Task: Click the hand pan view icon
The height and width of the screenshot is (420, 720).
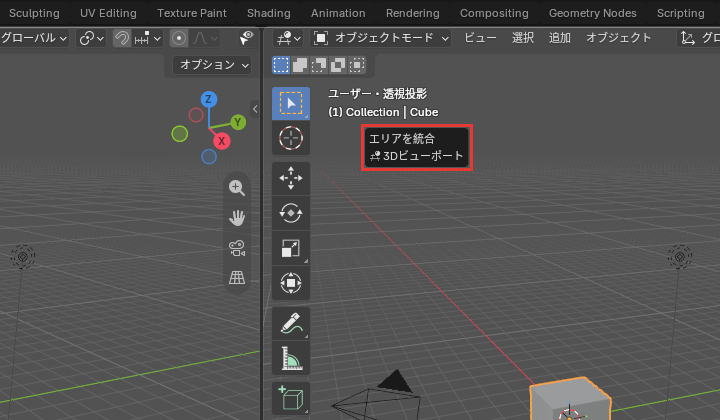Action: [x=237, y=218]
